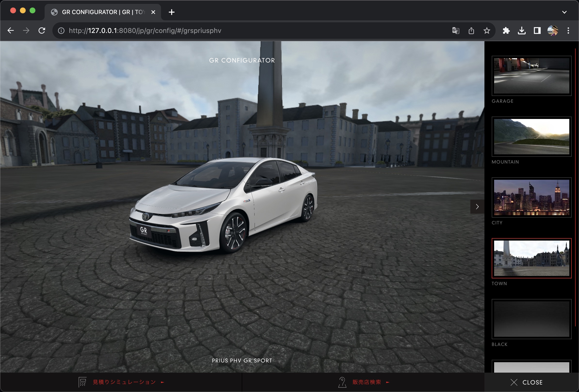
Task: Click the site information icon
Action: (61, 31)
